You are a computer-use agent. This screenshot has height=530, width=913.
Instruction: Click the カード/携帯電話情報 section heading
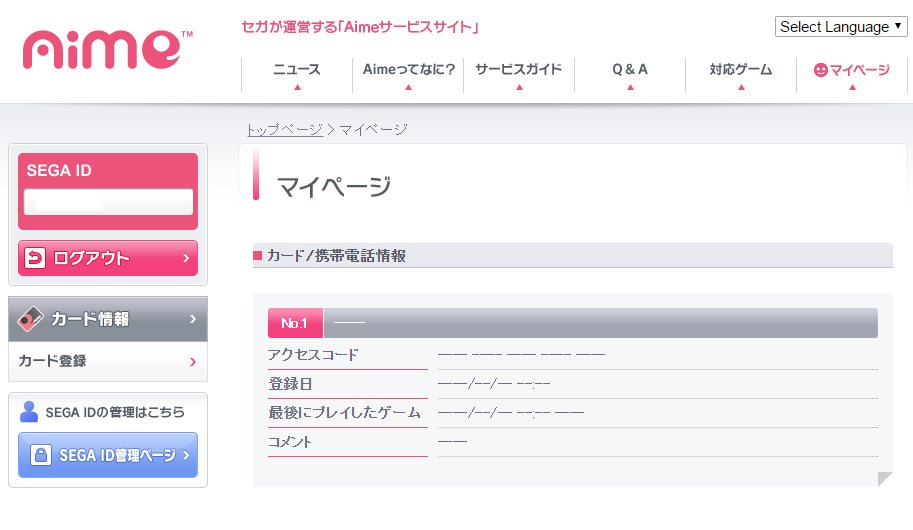337,255
